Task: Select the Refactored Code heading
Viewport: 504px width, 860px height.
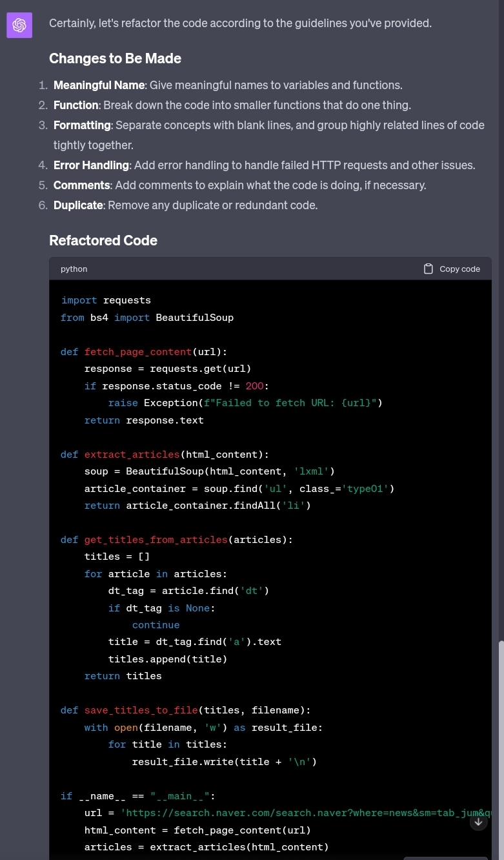Action: (x=103, y=240)
